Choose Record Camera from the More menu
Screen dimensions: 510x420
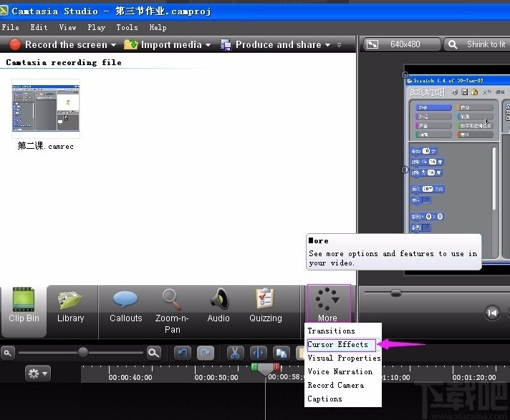336,385
